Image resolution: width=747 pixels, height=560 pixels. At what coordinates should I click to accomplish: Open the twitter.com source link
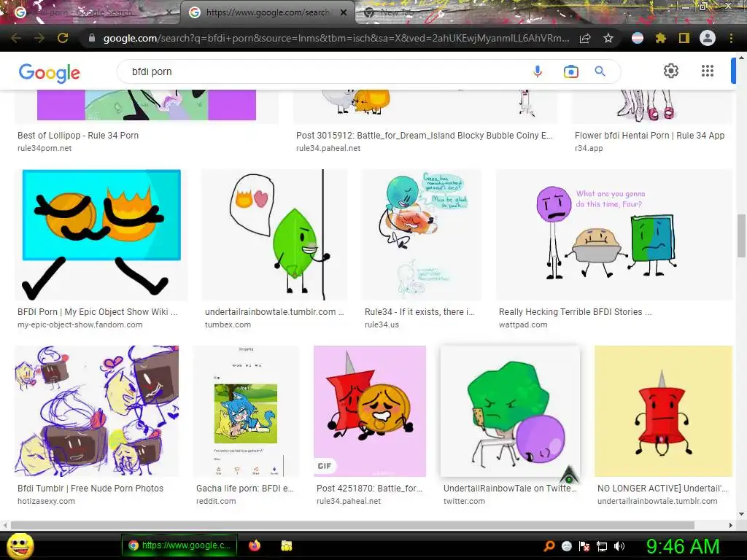click(464, 501)
